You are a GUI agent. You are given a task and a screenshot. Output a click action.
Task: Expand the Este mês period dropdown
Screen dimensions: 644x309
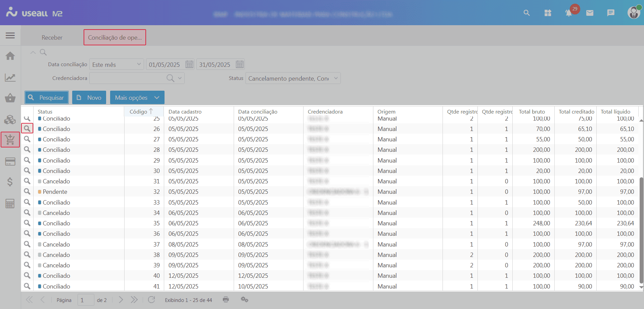139,64
